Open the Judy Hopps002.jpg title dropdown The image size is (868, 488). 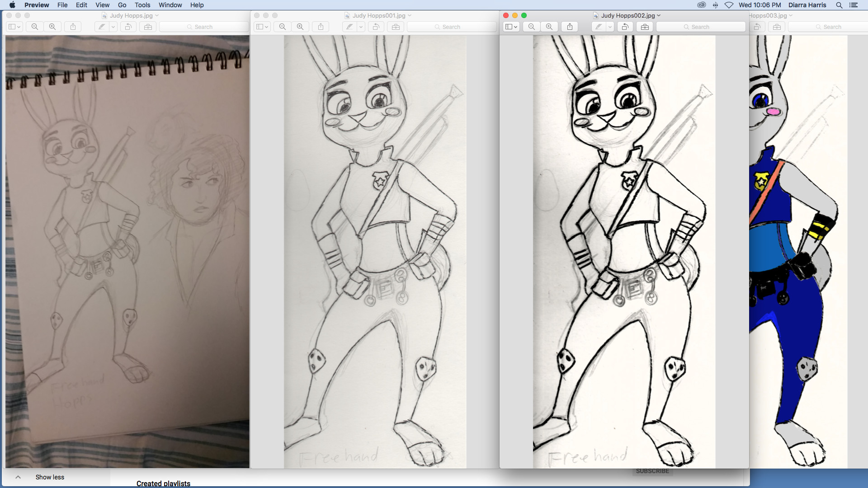coord(659,15)
